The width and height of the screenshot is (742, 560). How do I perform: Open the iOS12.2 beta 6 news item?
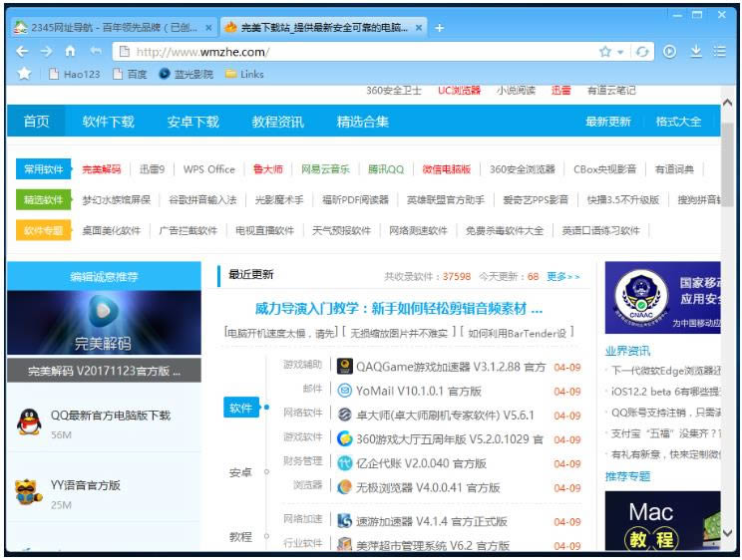click(x=665, y=392)
